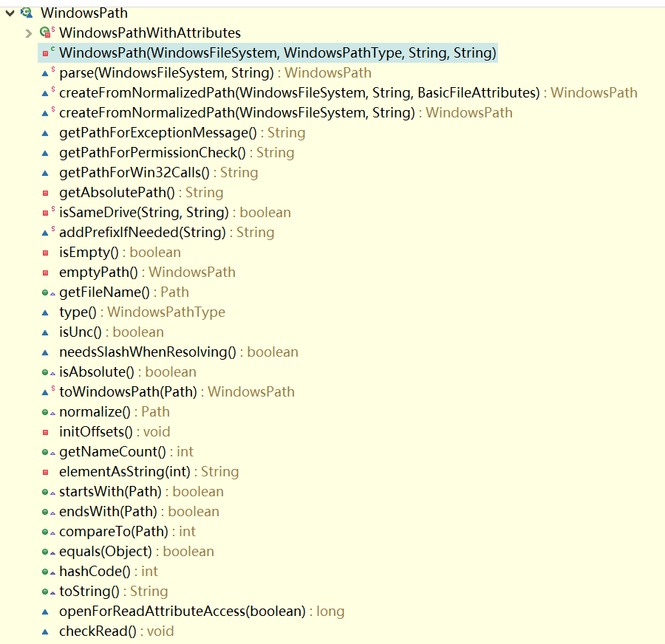Select needsSlashWhenResolving() method
Viewport: 665px width, 644px height.
tap(179, 352)
